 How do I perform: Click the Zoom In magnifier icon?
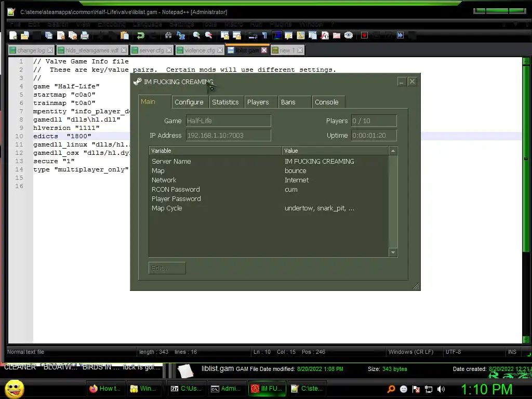click(196, 35)
